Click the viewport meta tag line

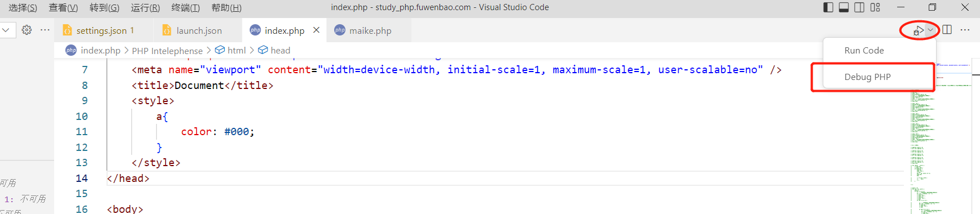coord(456,70)
